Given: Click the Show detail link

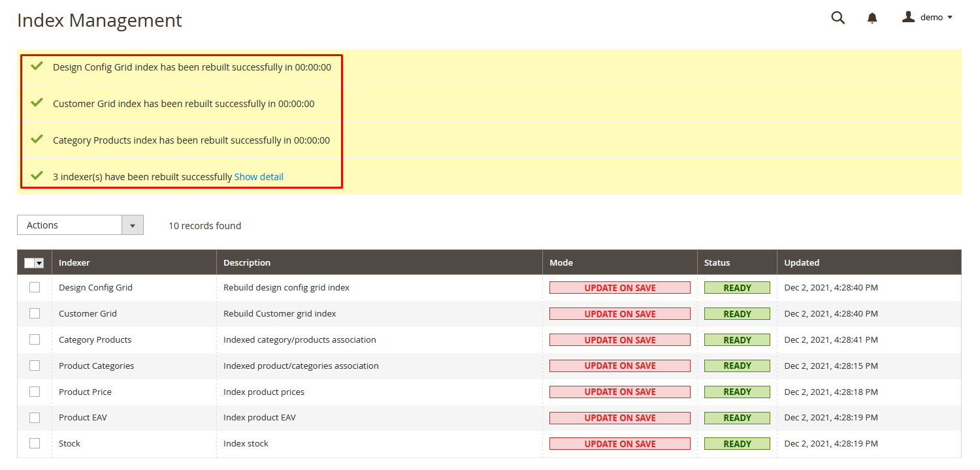Looking at the screenshot, I should [x=259, y=177].
